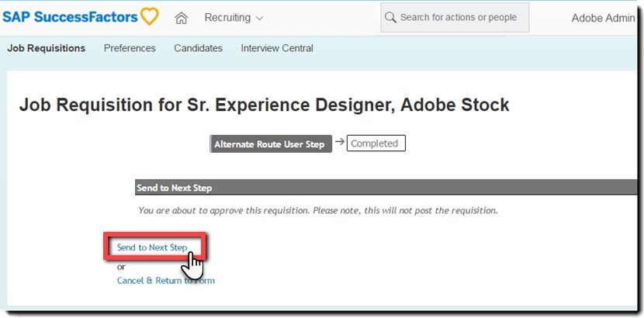Click the Send to Next Step link
Viewport: 644px width, 318px height.
tap(152, 247)
